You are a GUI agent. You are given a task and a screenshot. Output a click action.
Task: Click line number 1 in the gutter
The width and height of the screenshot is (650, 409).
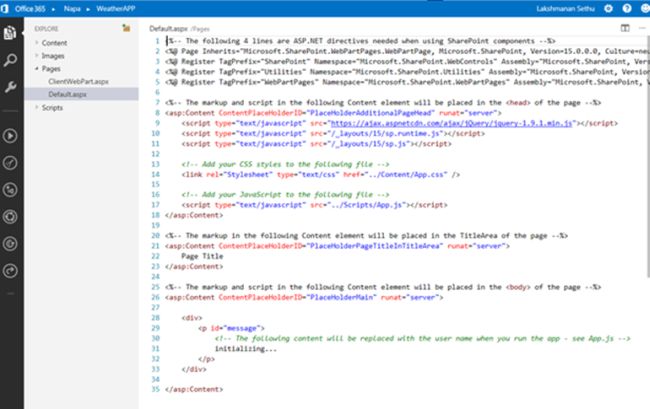157,41
